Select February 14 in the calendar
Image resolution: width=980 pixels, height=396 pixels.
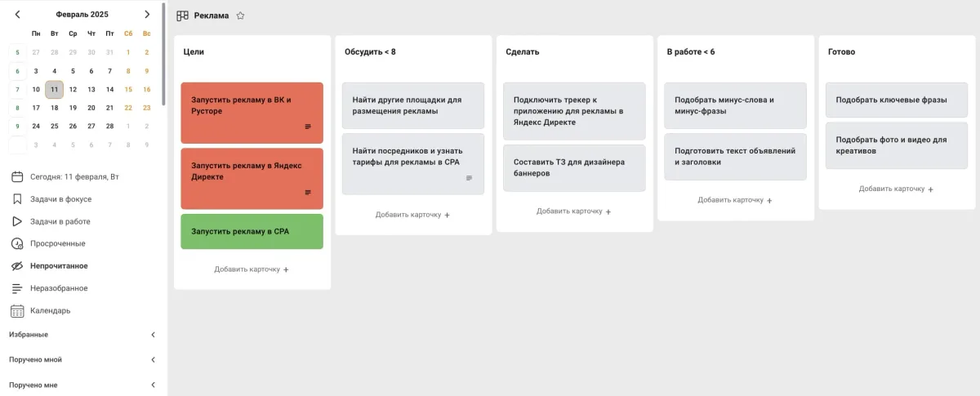(110, 90)
